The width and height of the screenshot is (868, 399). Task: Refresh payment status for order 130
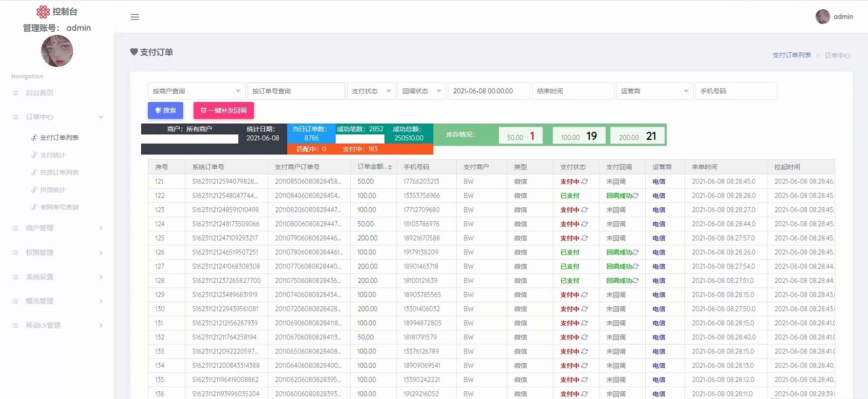[x=585, y=309]
